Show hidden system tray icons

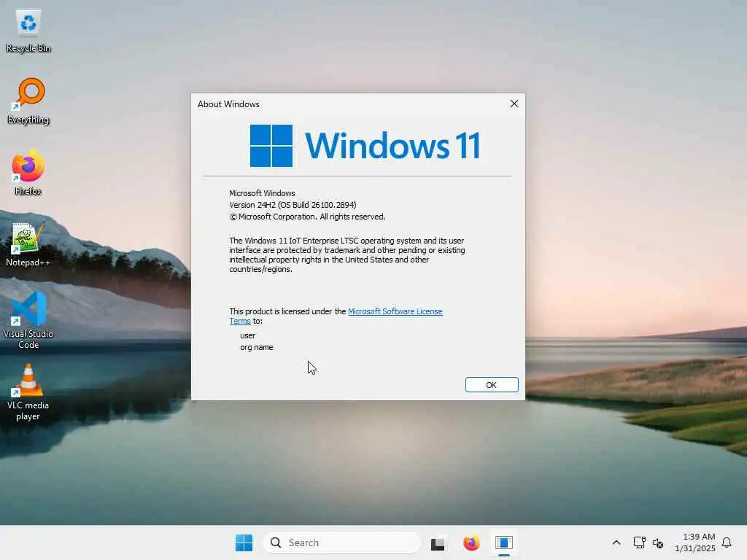(x=616, y=542)
